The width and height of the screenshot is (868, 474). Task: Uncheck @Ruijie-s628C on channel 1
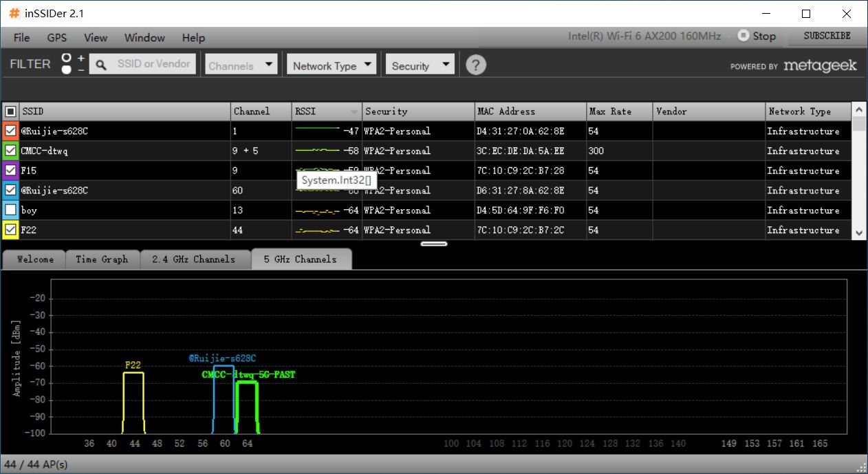point(10,131)
